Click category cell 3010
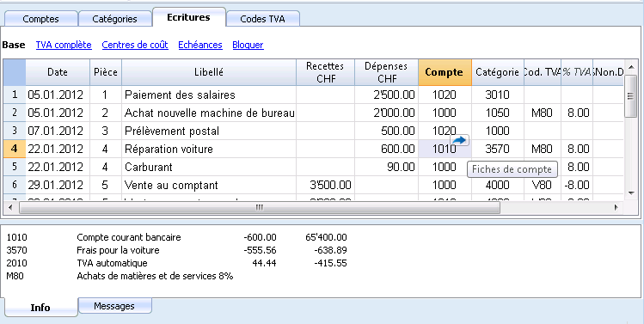Screen dimensions: 644x324 click(497, 95)
